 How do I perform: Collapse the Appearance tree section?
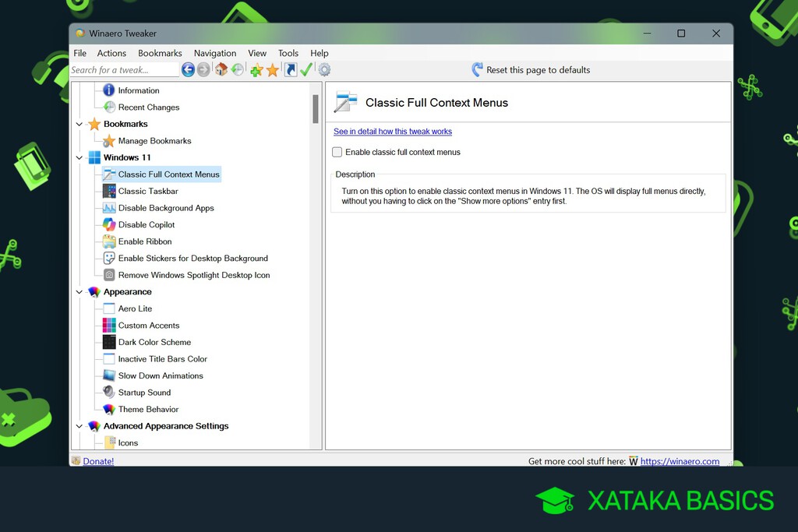pyautogui.click(x=79, y=292)
